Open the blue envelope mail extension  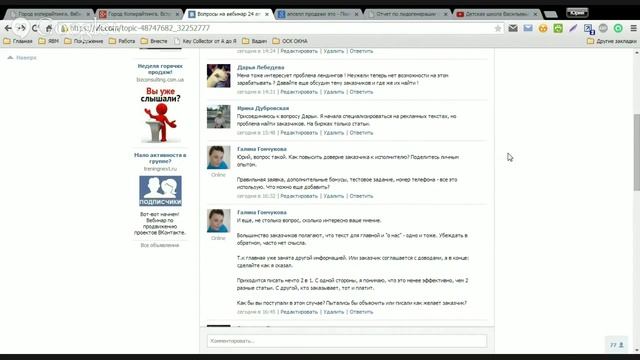point(528,28)
